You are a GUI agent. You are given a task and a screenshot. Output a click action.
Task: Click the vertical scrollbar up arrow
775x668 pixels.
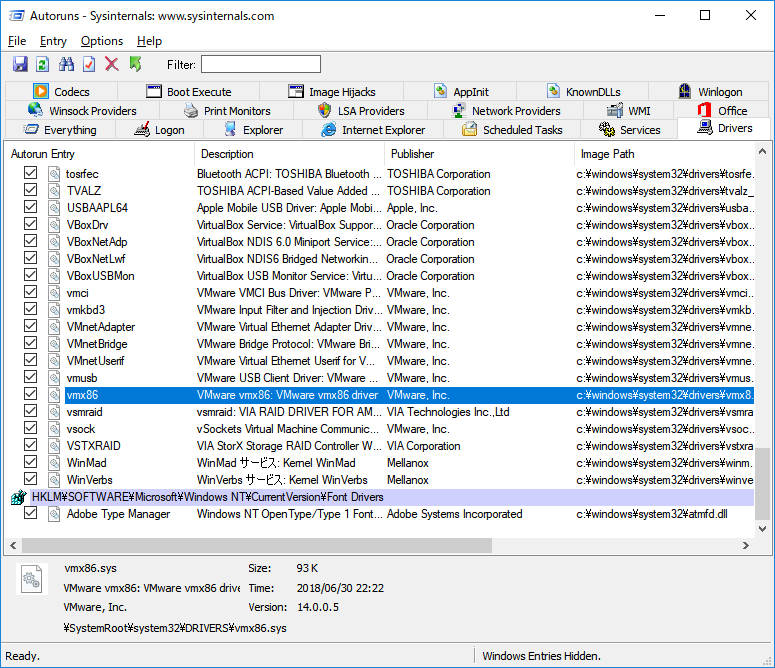tap(762, 152)
